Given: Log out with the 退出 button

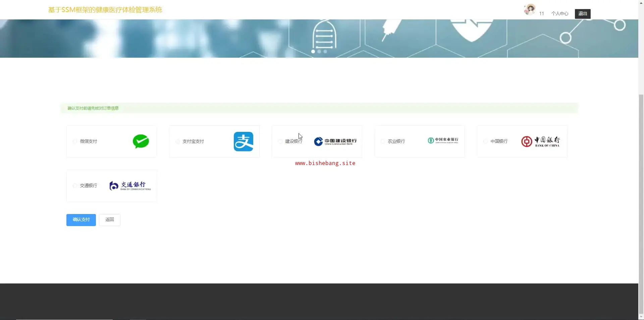Looking at the screenshot, I should [583, 13].
